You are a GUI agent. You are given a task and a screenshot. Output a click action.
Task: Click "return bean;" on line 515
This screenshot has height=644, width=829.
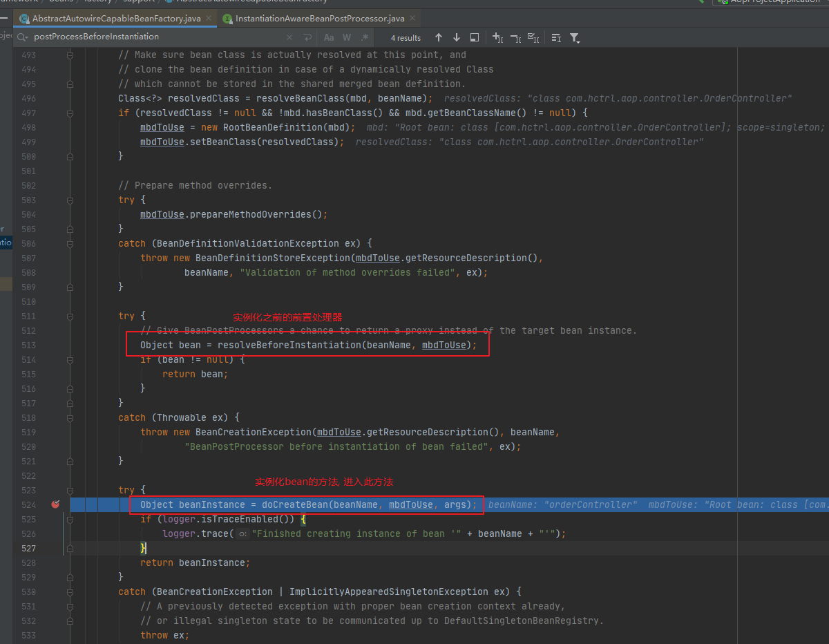(196, 374)
